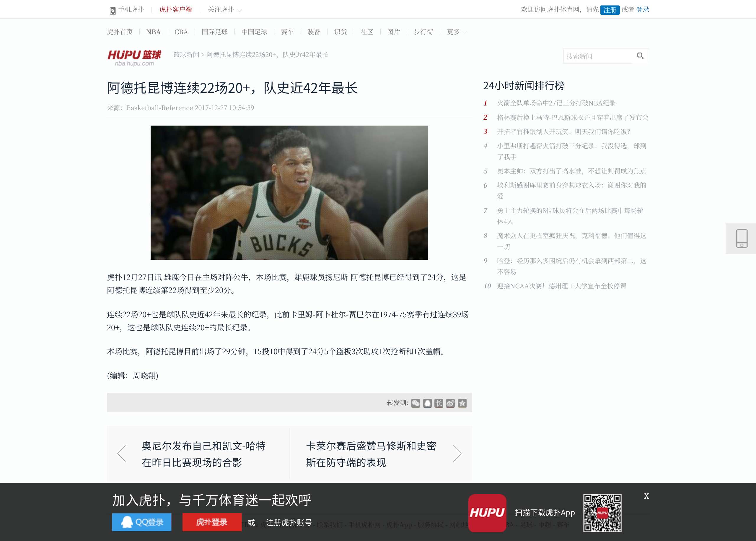The width and height of the screenshot is (756, 541).
Task: Expand 关注虎扑 dropdown
Action: tap(224, 10)
